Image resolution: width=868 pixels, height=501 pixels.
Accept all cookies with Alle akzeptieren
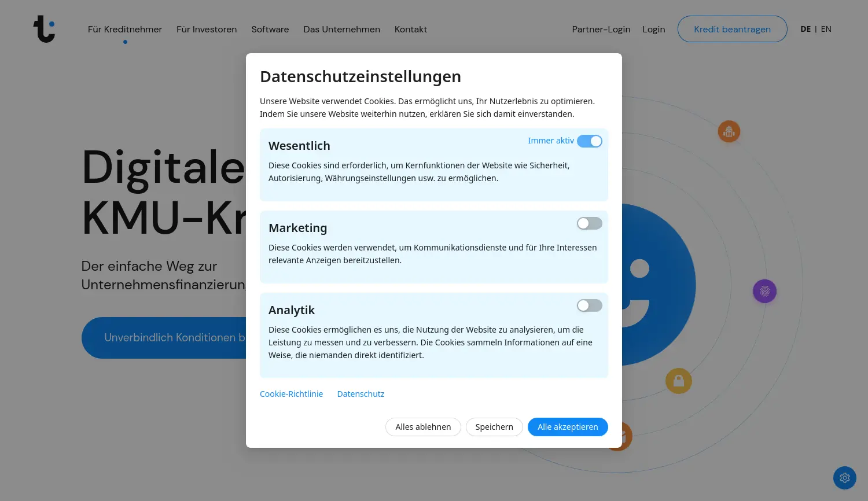click(567, 427)
